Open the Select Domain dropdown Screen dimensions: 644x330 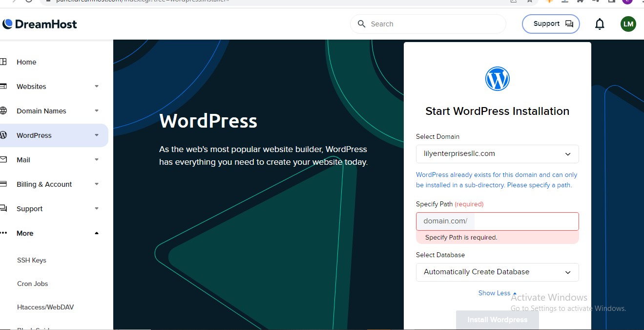tap(497, 154)
